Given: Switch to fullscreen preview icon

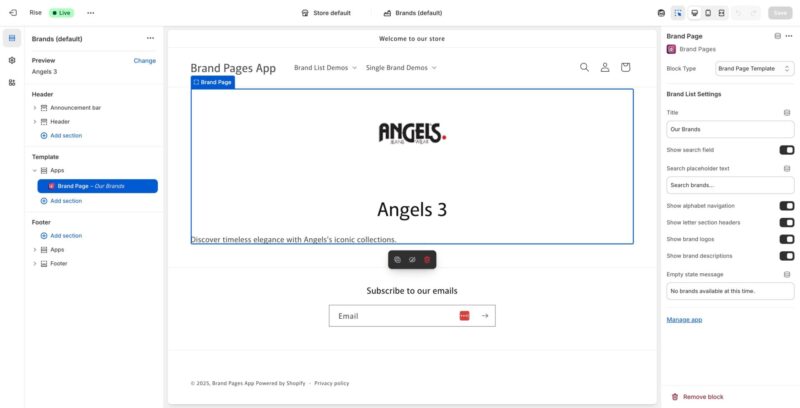Looking at the screenshot, I should pyautogui.click(x=721, y=13).
